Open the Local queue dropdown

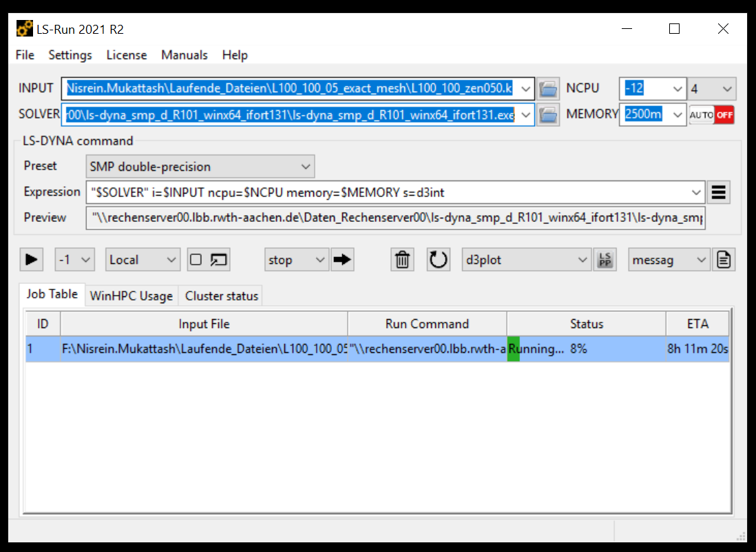pyautogui.click(x=143, y=260)
